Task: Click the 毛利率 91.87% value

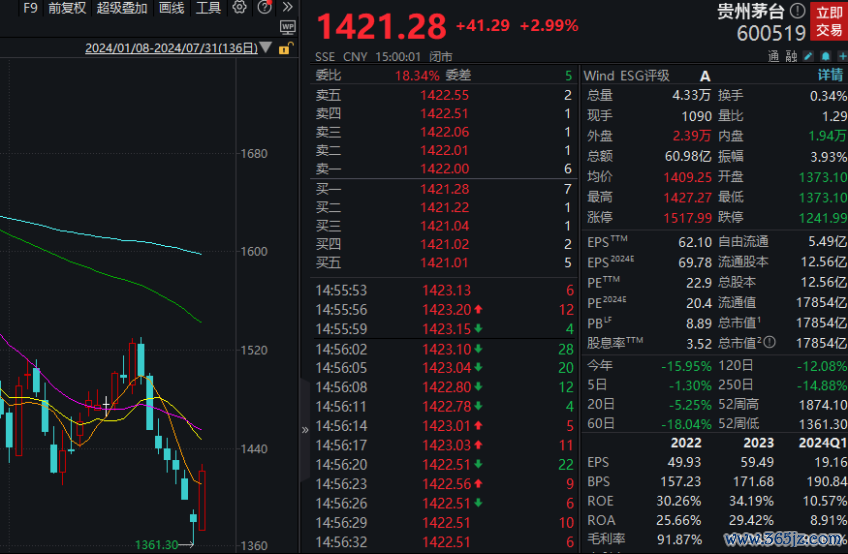Action: pos(679,539)
